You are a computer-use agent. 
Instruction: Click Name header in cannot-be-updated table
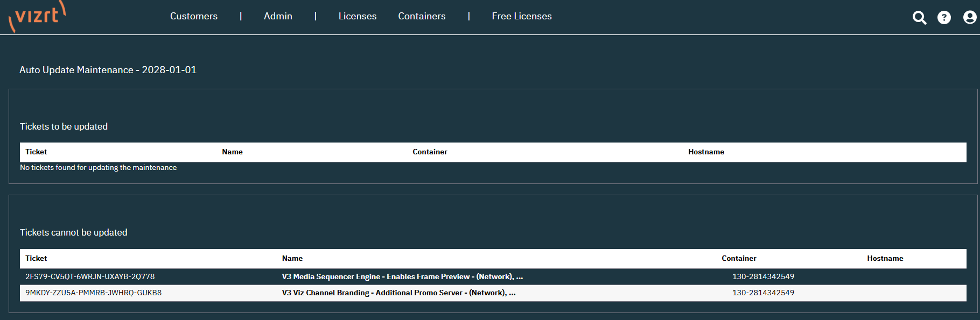[x=292, y=258]
